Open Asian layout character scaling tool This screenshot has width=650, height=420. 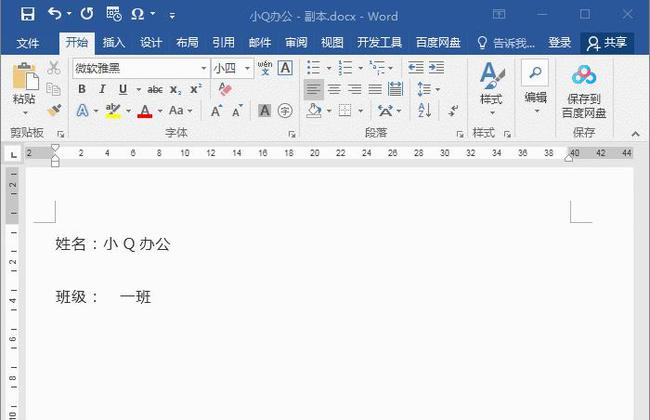[x=385, y=111]
